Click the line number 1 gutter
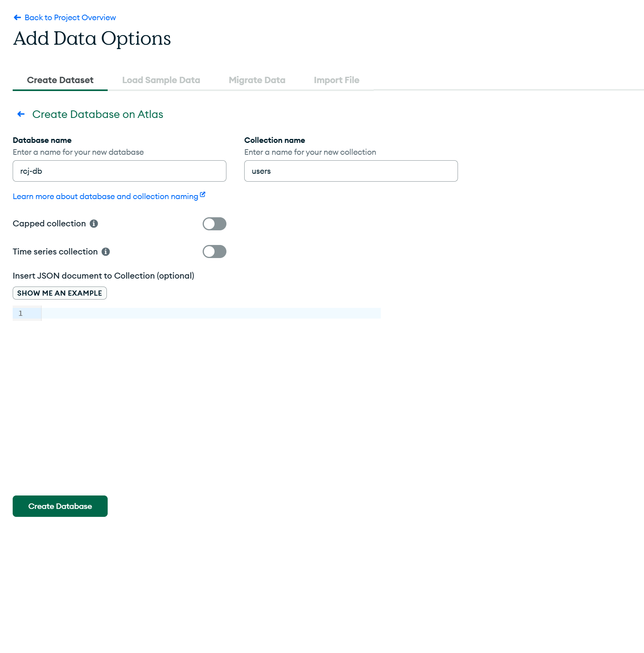The height and width of the screenshot is (653, 644). click(x=27, y=313)
